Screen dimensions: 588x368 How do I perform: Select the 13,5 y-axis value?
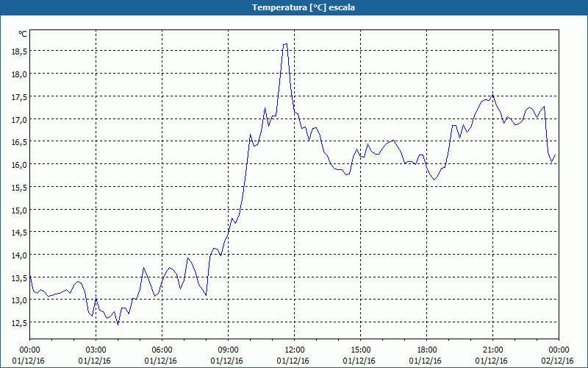[19, 278]
